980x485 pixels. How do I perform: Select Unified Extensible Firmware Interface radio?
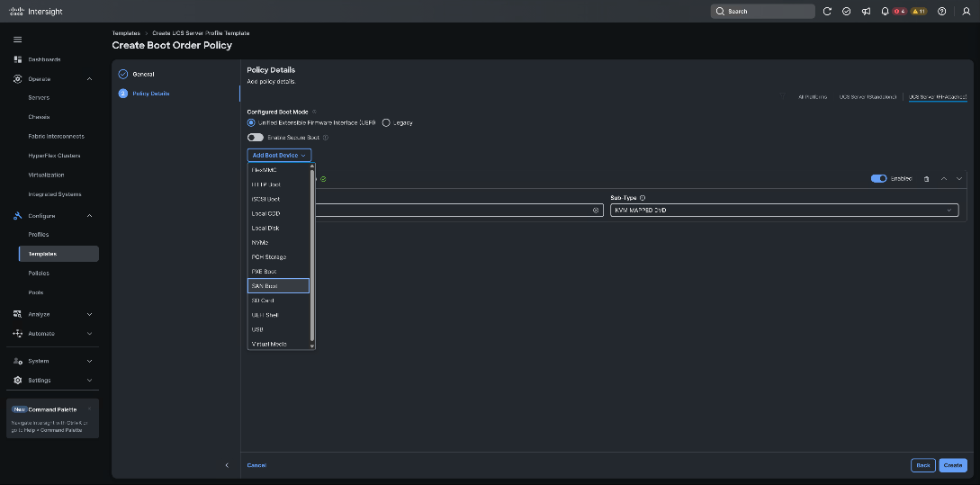(x=251, y=123)
